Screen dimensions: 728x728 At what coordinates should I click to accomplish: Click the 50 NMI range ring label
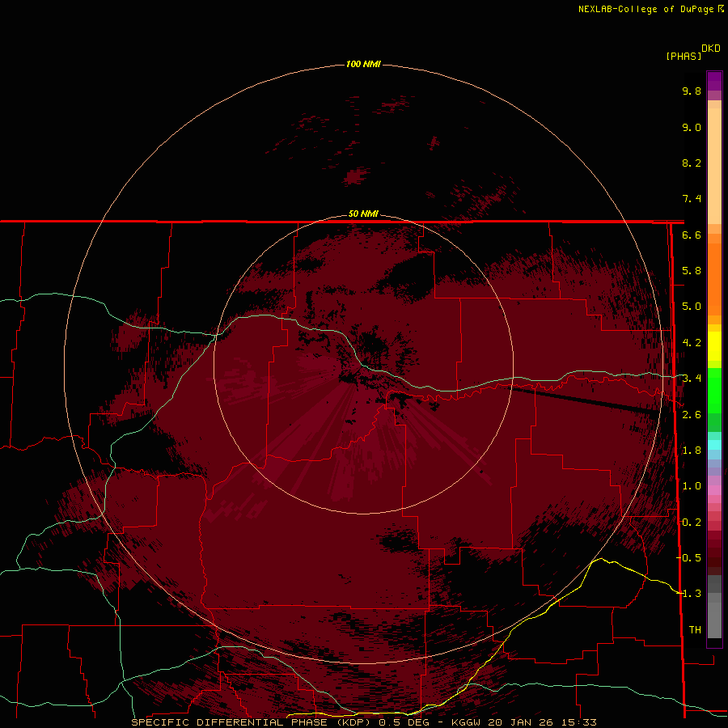coord(363,214)
